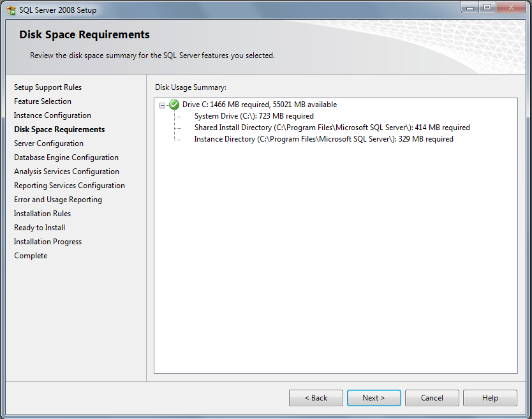Viewport: 532px width, 419px height.
Task: Click Reporting Services Configuration in sidebar
Action: [x=70, y=185]
